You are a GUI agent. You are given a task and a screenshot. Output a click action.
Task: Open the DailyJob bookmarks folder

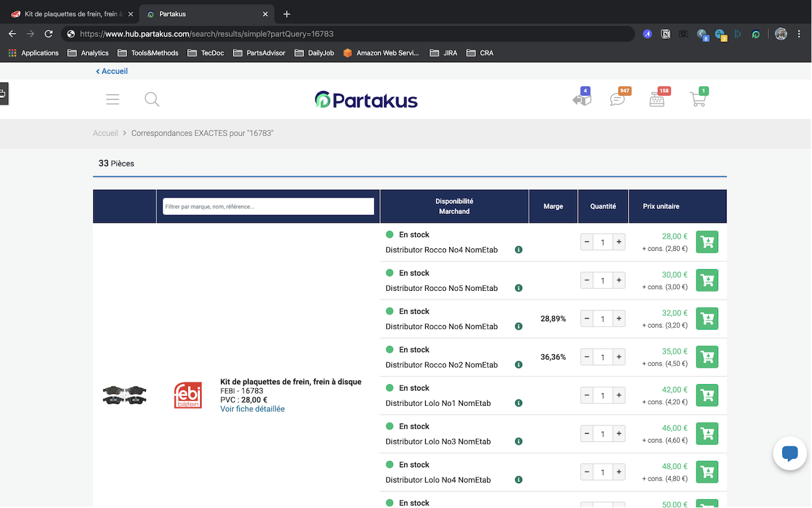[314, 53]
